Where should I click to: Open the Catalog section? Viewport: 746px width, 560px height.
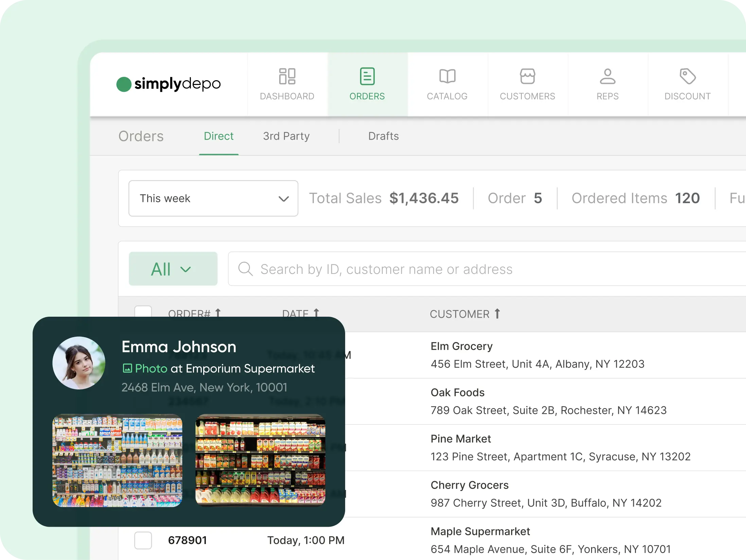point(447,84)
